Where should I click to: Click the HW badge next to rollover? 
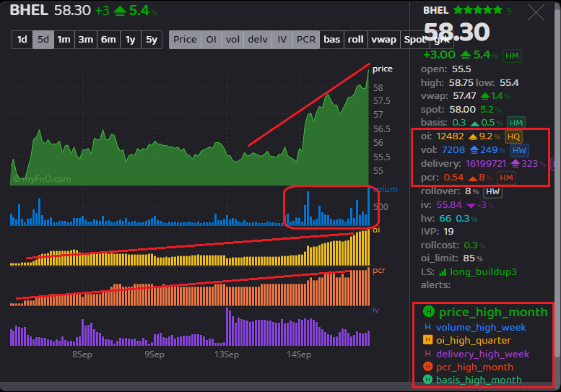492,191
